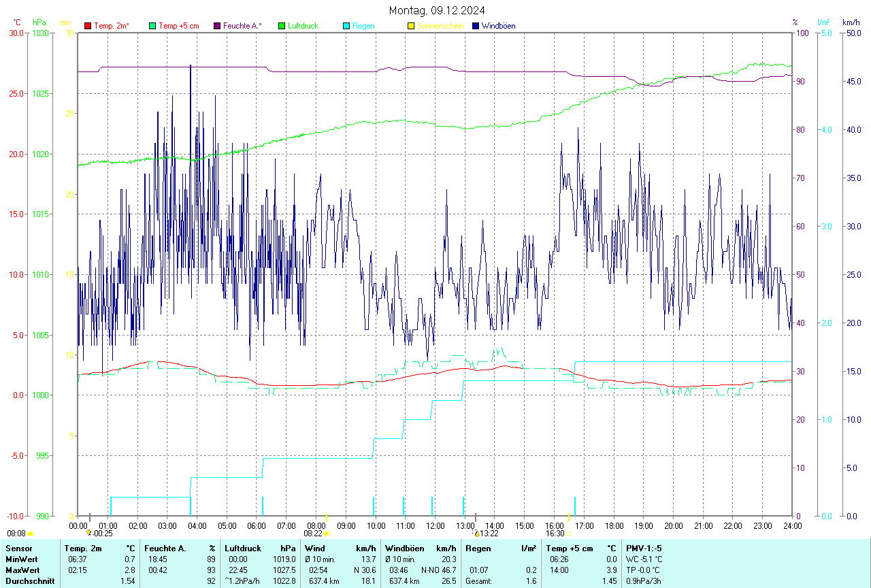
Task: Click the minimum pressure value 1019.0
Action: pyautogui.click(x=284, y=559)
